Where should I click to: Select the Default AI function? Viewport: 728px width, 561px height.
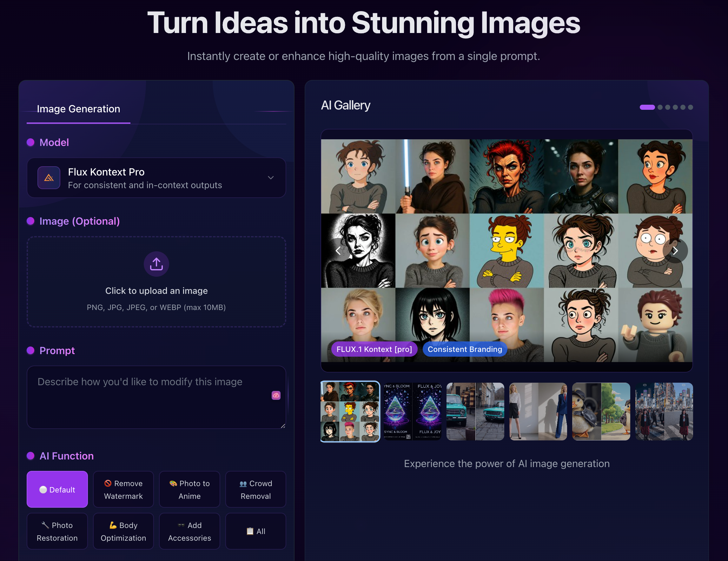[x=57, y=489]
